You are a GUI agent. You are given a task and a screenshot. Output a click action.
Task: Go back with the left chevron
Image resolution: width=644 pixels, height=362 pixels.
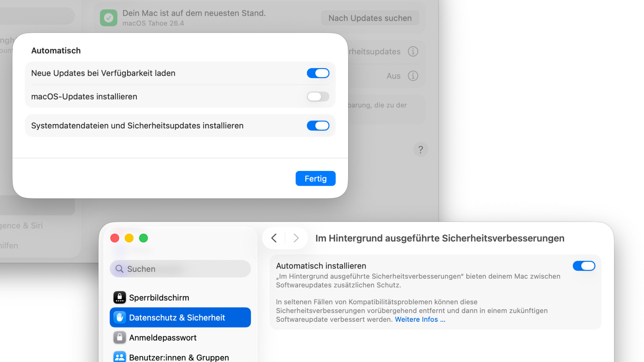[x=274, y=238]
